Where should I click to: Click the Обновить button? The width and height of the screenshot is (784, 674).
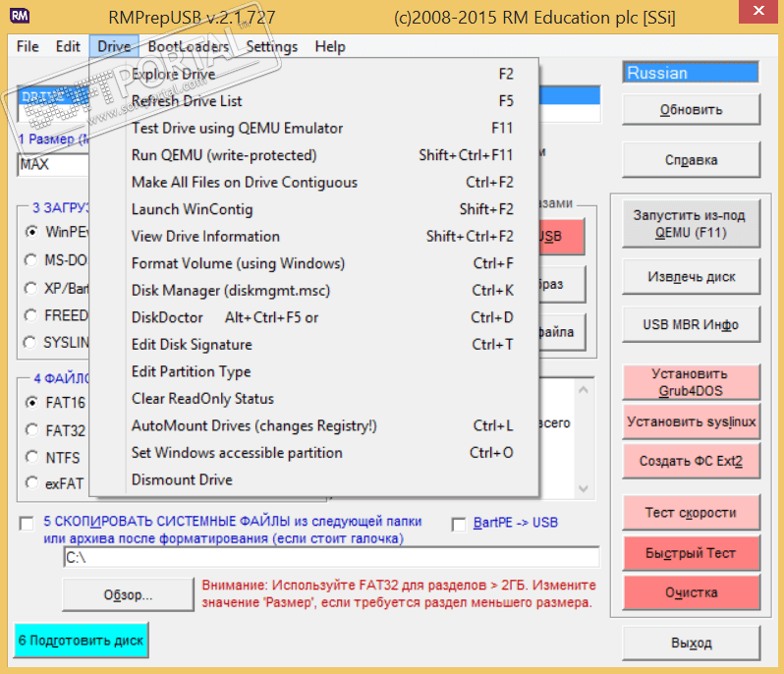[691, 109]
